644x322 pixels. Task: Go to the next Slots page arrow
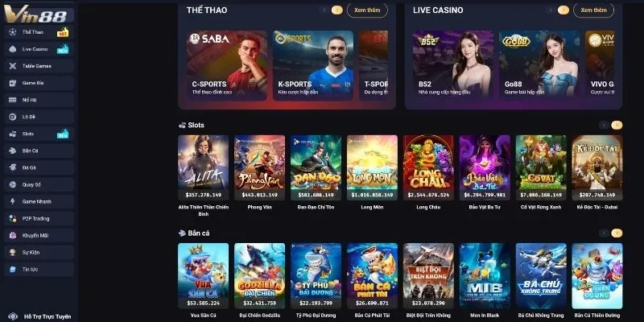617,126
